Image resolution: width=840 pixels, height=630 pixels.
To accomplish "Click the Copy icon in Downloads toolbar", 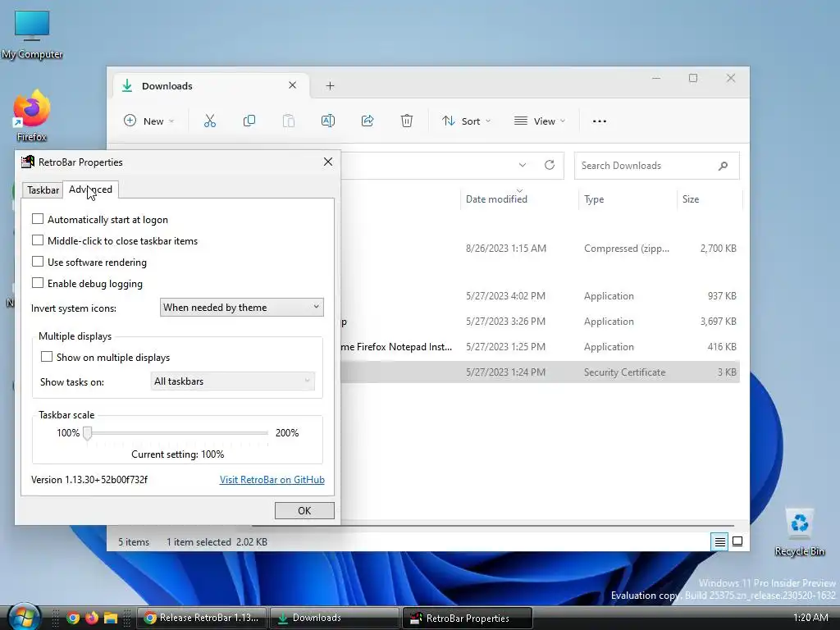I will click(x=249, y=121).
